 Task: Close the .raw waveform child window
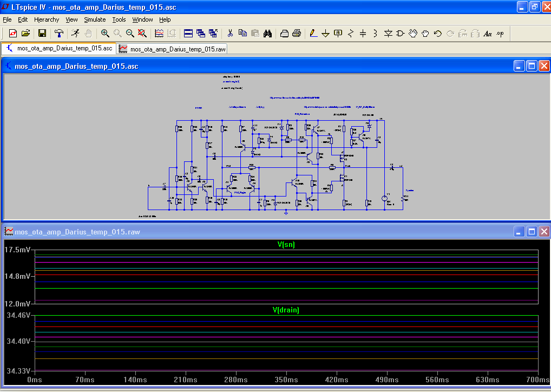[x=545, y=231]
